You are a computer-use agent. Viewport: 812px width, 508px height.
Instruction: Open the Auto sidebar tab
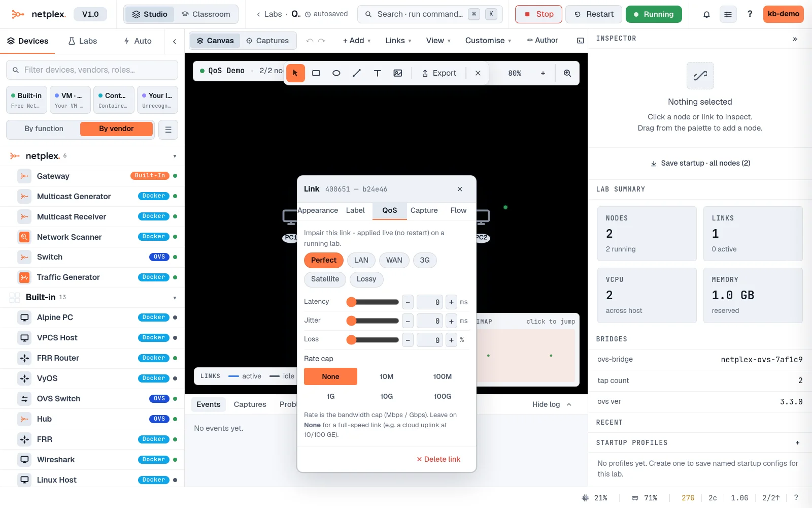138,41
